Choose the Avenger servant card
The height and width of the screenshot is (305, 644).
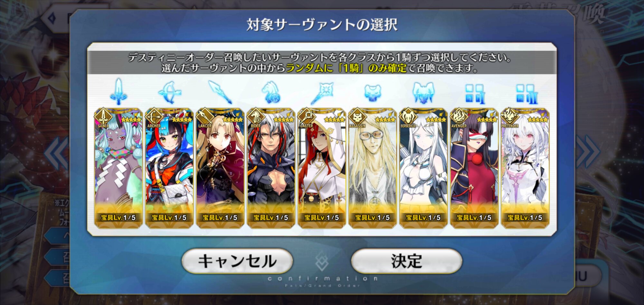click(474, 168)
